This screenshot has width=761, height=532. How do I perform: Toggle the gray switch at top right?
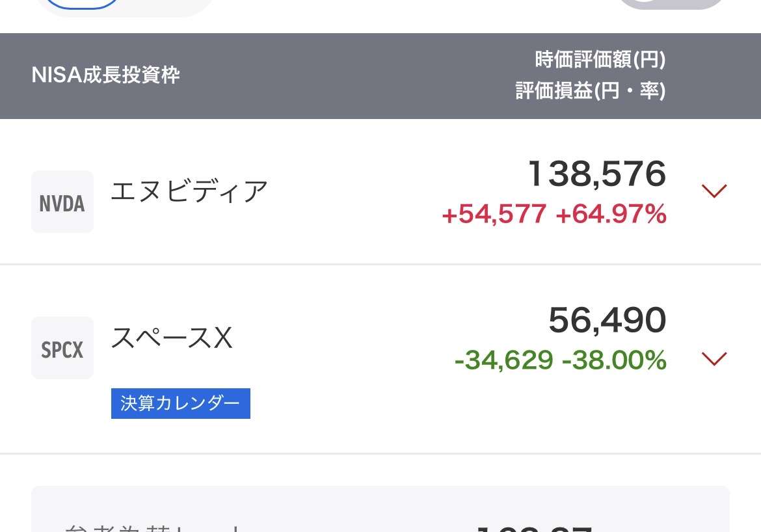click(x=671, y=4)
